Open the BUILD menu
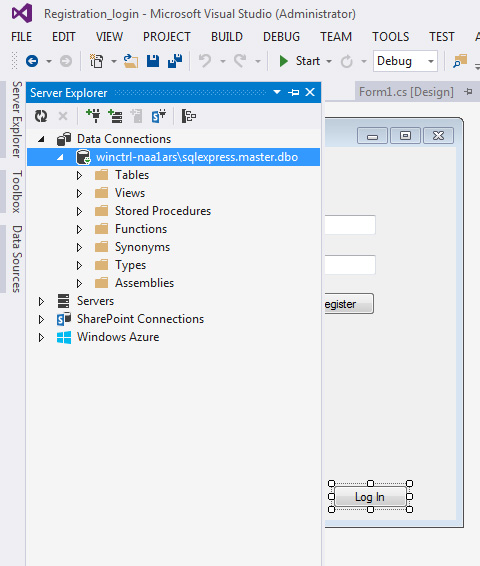Viewport: 480px width, 566px height. pos(227,37)
